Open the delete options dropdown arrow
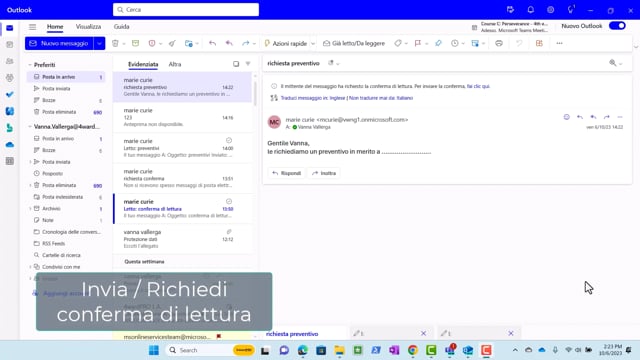Image resolution: width=640 pixels, height=360 pixels. pyautogui.click(x=123, y=44)
